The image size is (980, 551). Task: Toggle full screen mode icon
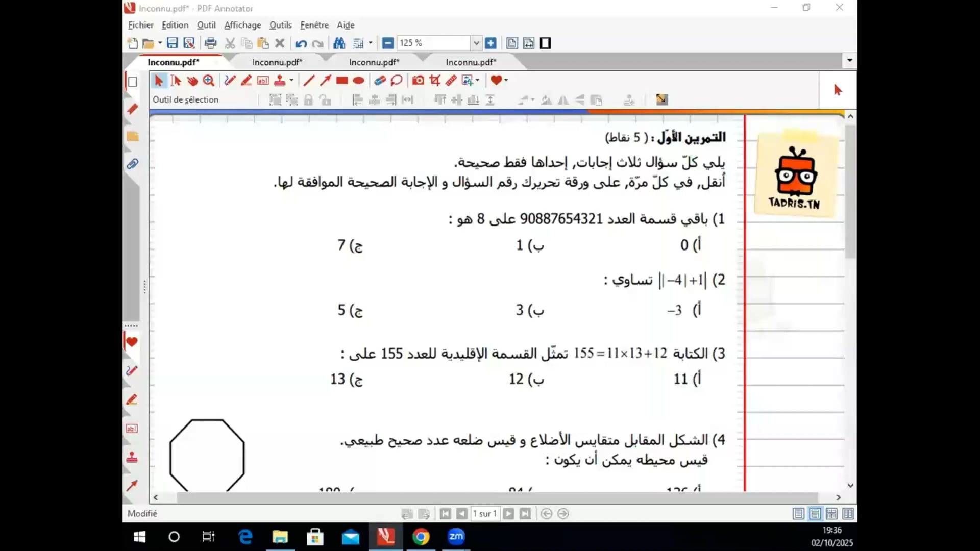coord(545,43)
